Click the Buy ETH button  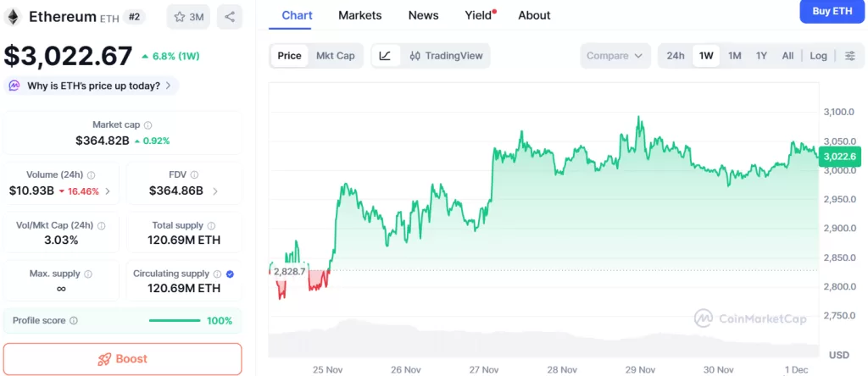(832, 11)
